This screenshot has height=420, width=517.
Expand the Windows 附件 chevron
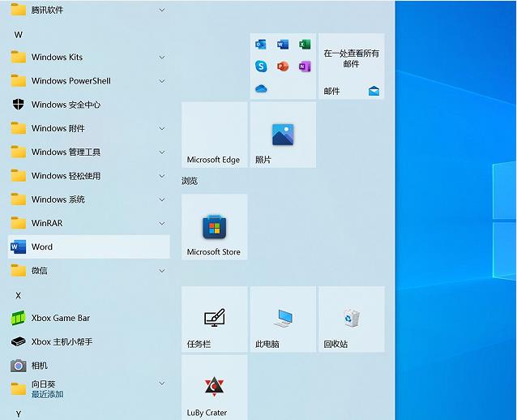[x=162, y=128]
